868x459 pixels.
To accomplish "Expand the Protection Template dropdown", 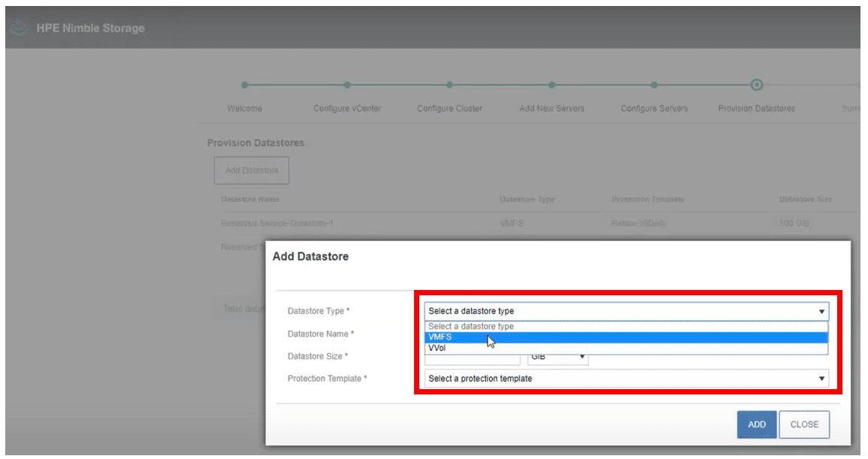I will 626,379.
